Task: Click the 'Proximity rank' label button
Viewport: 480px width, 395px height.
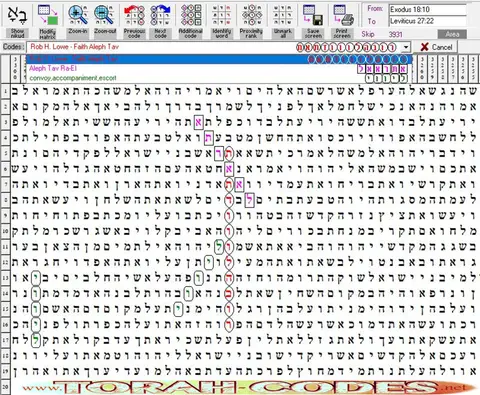Action: pyautogui.click(x=251, y=33)
